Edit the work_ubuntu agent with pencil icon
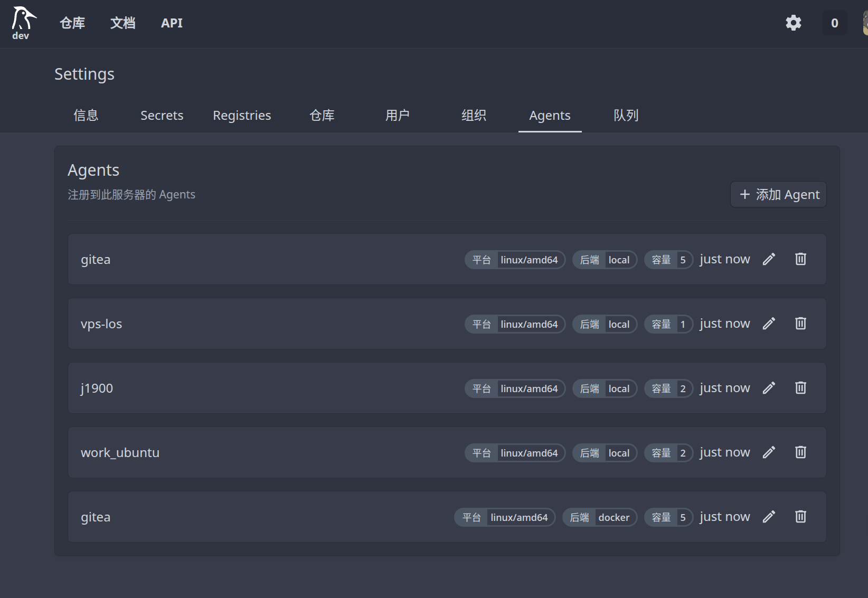This screenshot has height=598, width=868. point(769,452)
